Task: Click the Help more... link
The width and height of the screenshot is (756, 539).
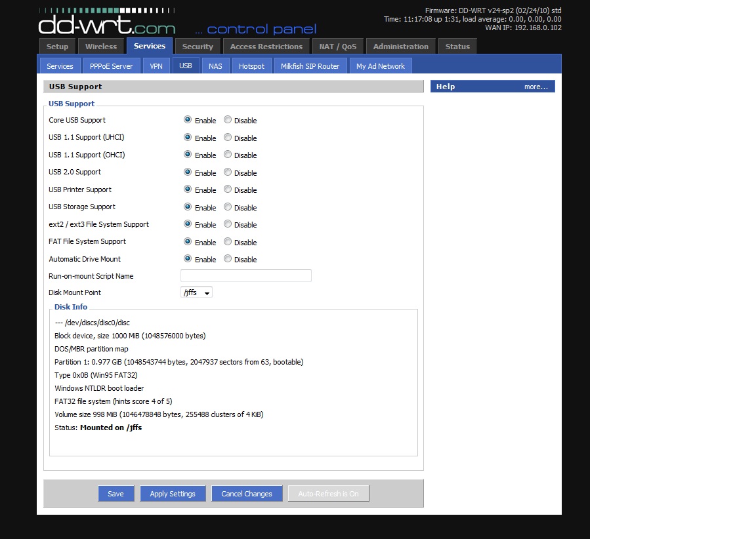Action: click(x=535, y=87)
